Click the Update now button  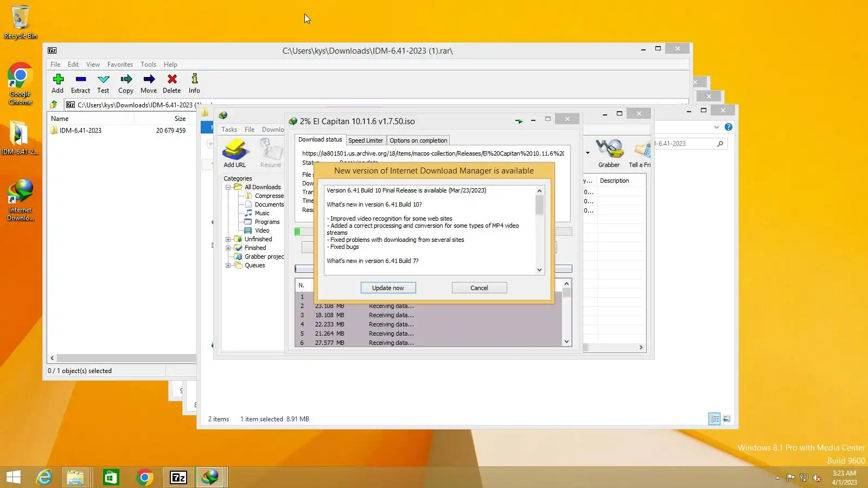point(388,288)
